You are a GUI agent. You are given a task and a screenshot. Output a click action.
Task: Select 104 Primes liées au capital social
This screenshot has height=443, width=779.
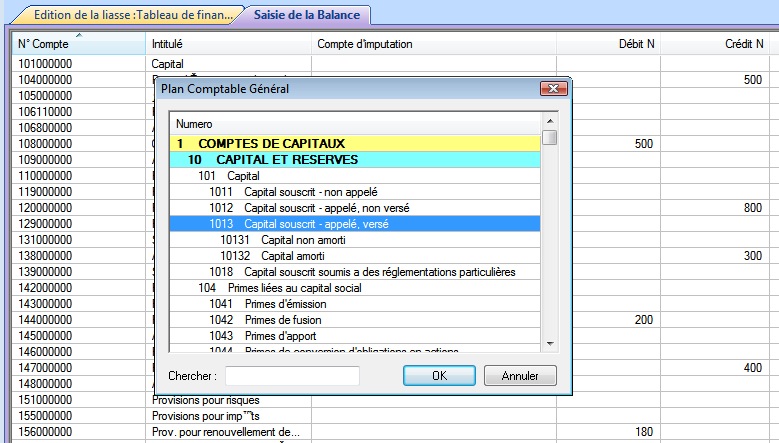(x=355, y=288)
